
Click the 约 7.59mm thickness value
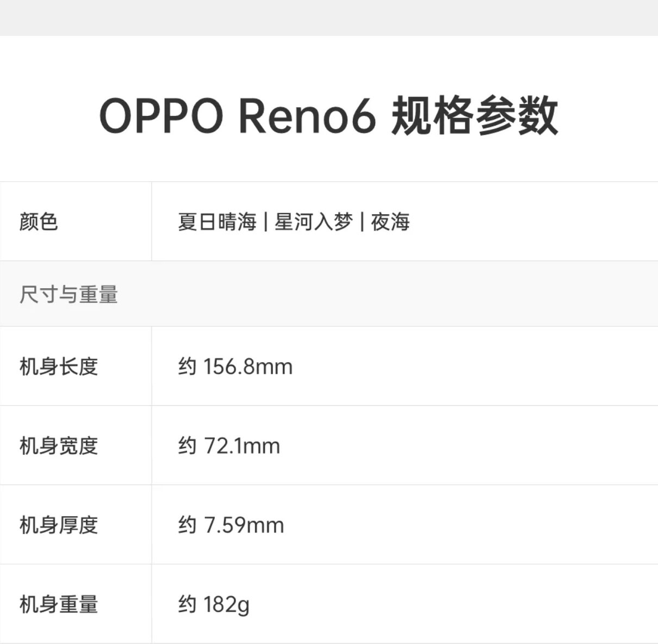[231, 525]
